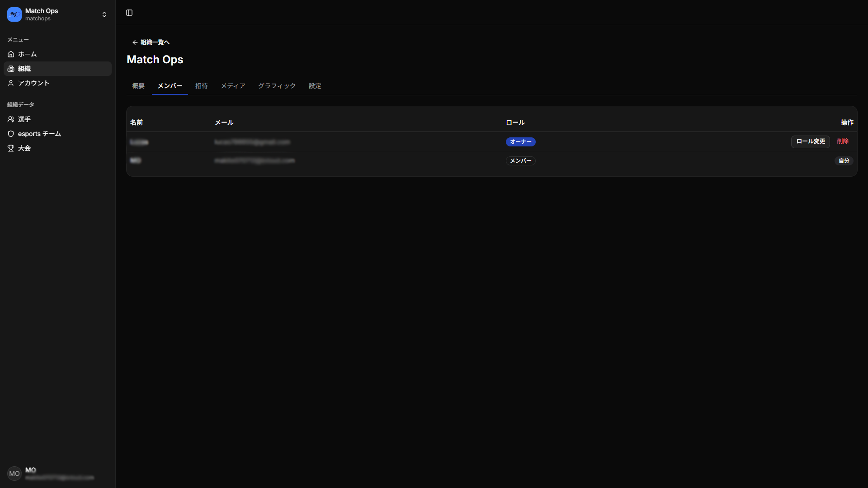Click the ロール変更 button for the owner
The width and height of the screenshot is (868, 488).
pos(811,141)
